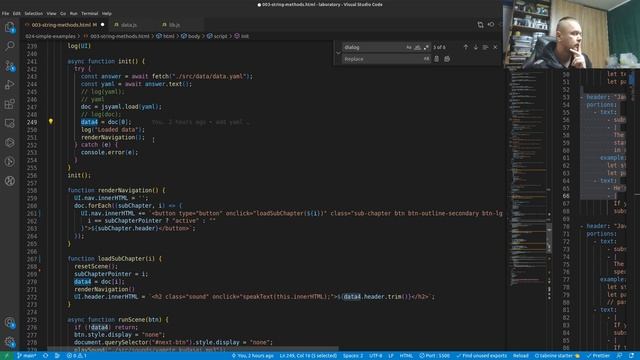Screen dimensions: 640x360
Task: Click the notifications bell icon in status bar
Action: 632,356
